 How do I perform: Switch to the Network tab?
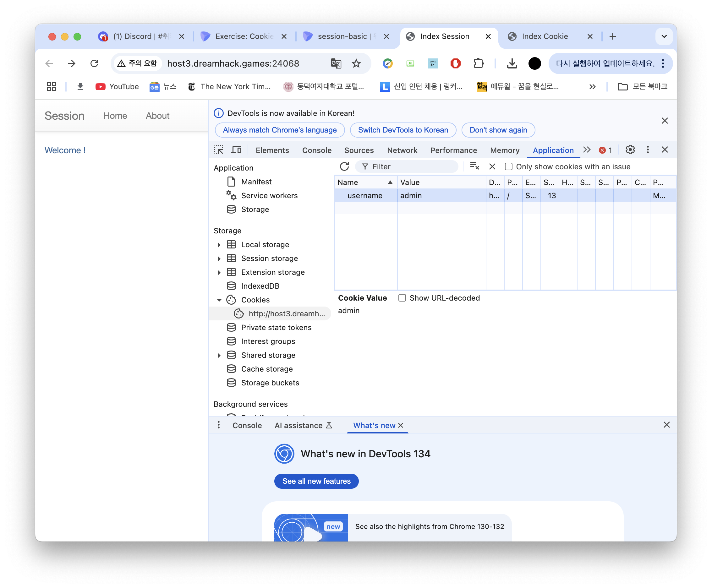pyautogui.click(x=402, y=150)
